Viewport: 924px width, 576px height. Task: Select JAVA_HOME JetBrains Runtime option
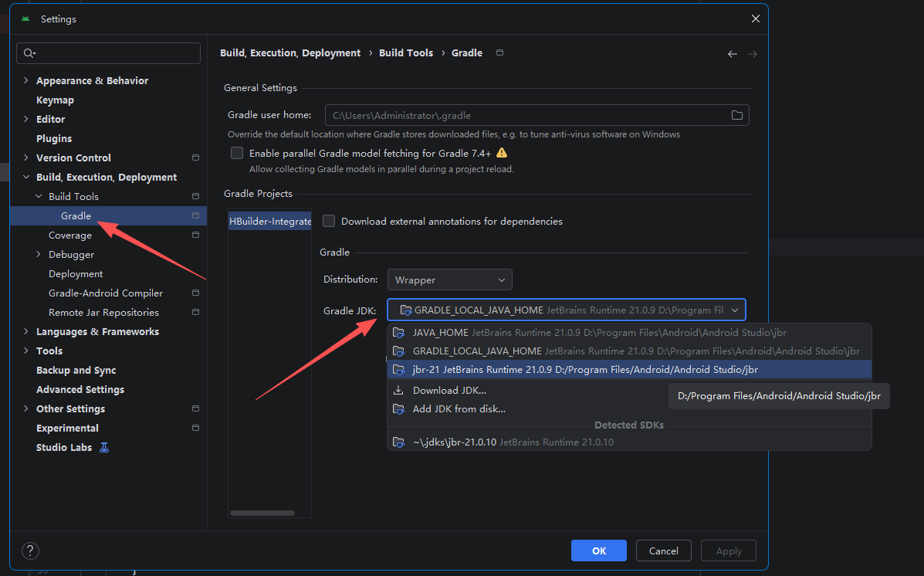pyautogui.click(x=629, y=333)
